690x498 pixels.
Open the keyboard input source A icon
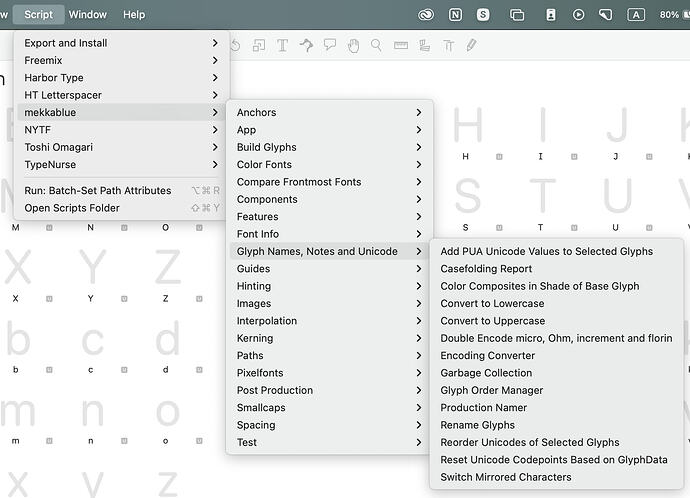tap(636, 15)
